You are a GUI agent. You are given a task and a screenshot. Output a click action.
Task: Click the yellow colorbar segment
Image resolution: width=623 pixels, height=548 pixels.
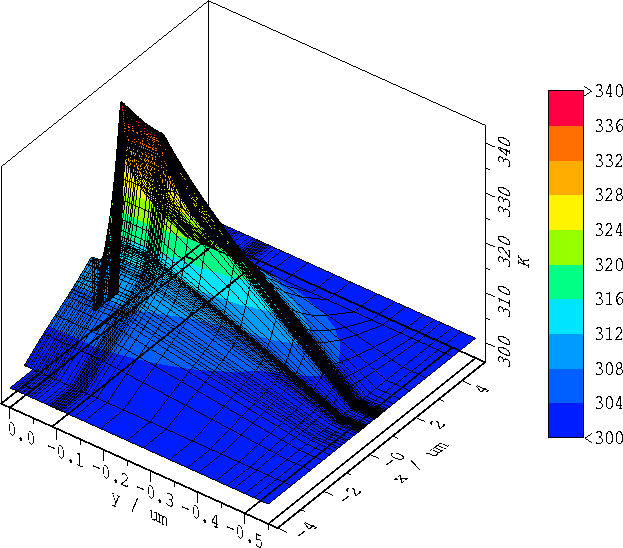(x=566, y=213)
